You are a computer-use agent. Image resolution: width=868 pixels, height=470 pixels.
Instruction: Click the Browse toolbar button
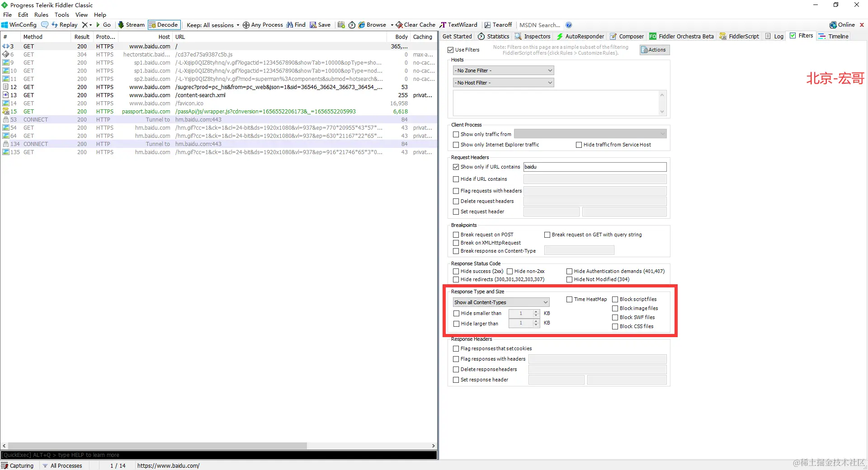pos(373,25)
